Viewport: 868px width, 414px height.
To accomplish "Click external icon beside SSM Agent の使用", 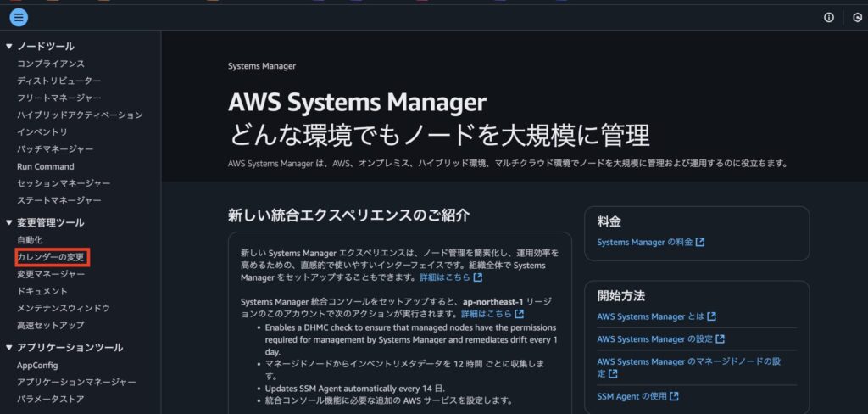I will coord(674,396).
